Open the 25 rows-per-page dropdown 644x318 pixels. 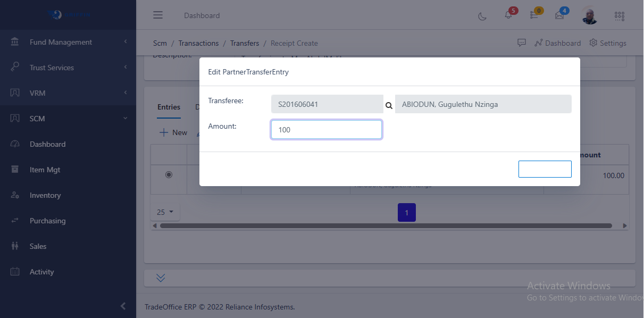[x=165, y=212]
